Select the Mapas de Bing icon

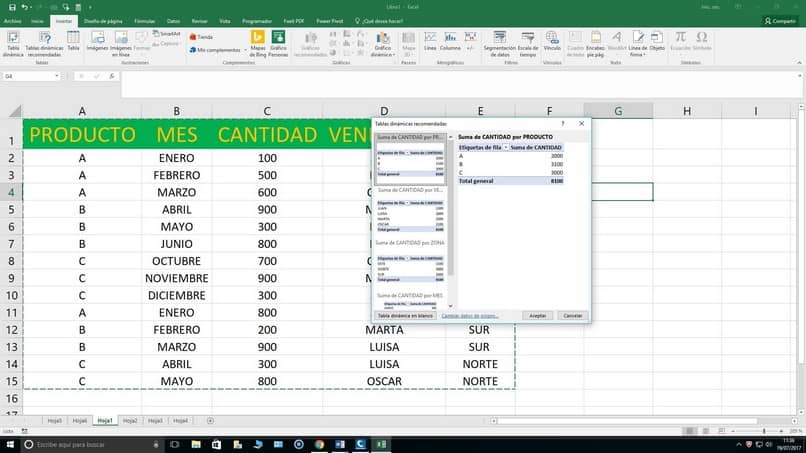tap(258, 43)
